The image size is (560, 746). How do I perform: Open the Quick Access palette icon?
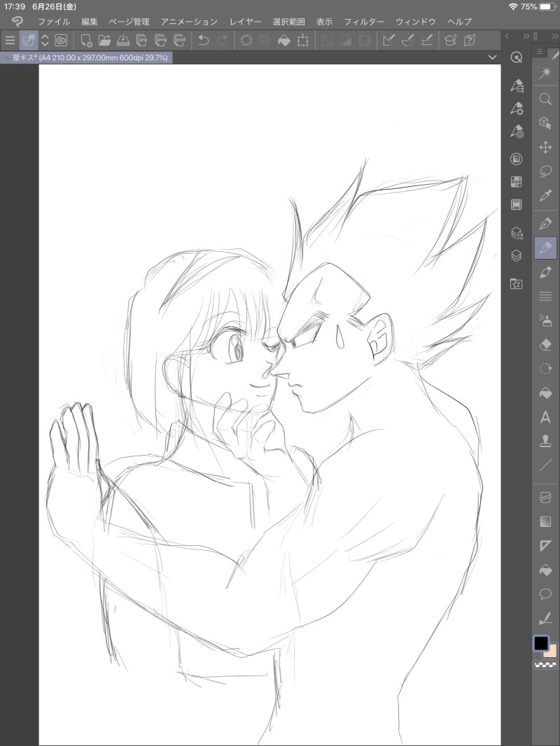tap(516, 57)
